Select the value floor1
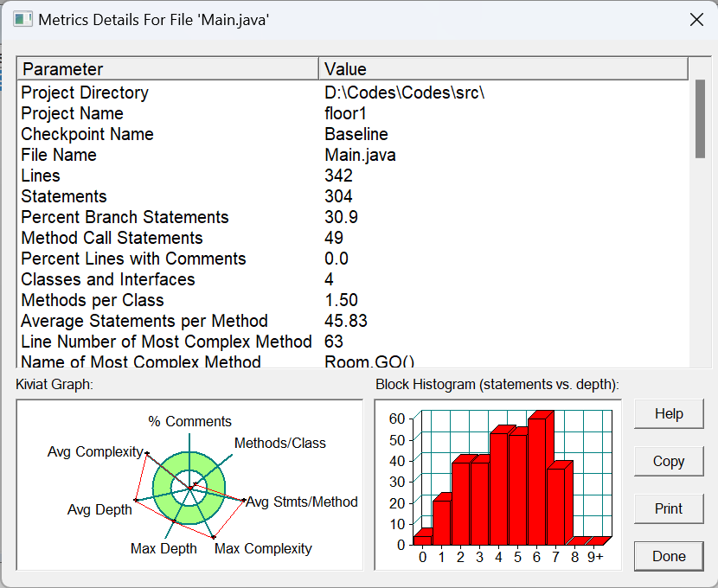 (345, 113)
